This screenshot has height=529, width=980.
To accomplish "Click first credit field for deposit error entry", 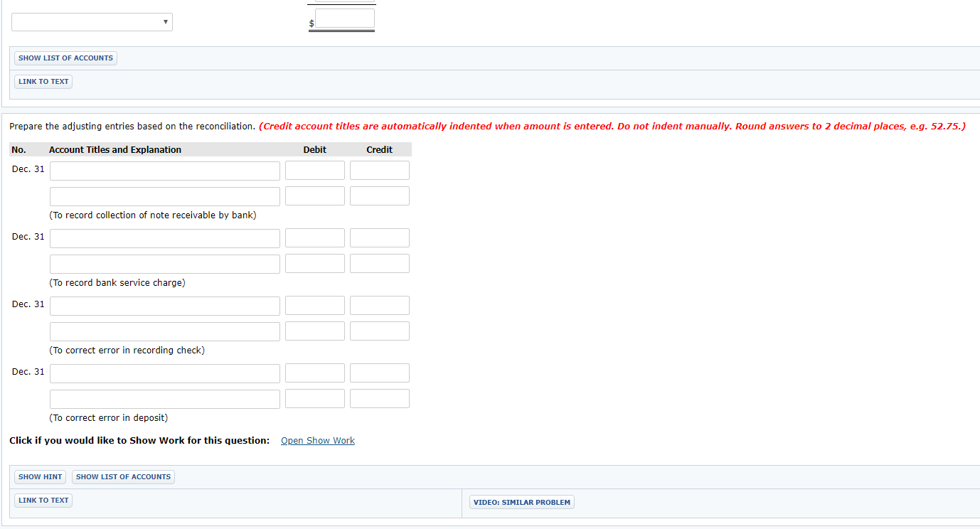I will coord(380,373).
